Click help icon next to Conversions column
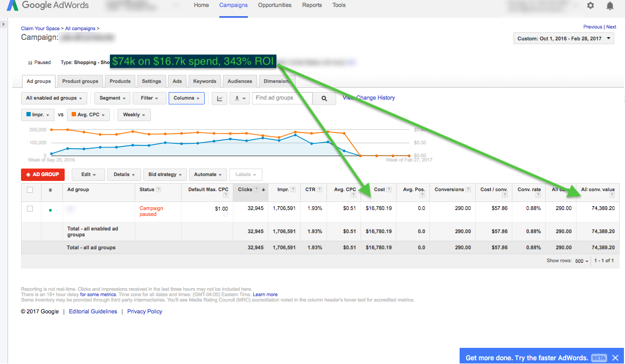The height and width of the screenshot is (364, 625). tap(468, 190)
